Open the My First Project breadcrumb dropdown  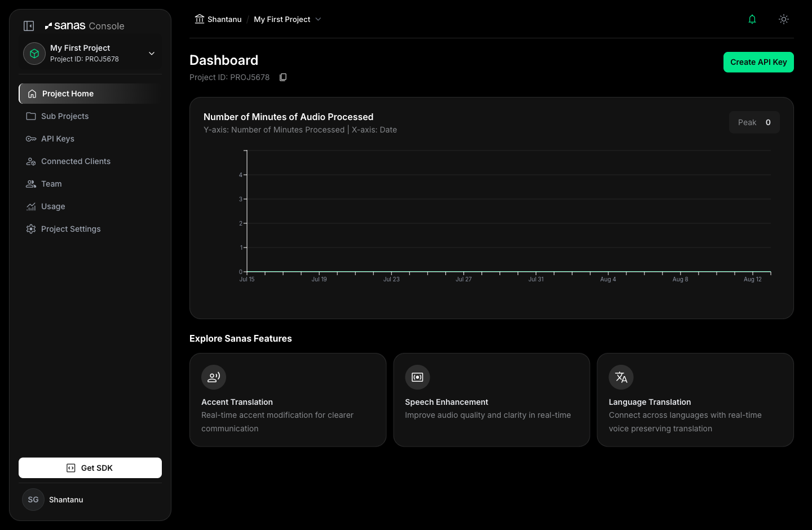pos(288,19)
